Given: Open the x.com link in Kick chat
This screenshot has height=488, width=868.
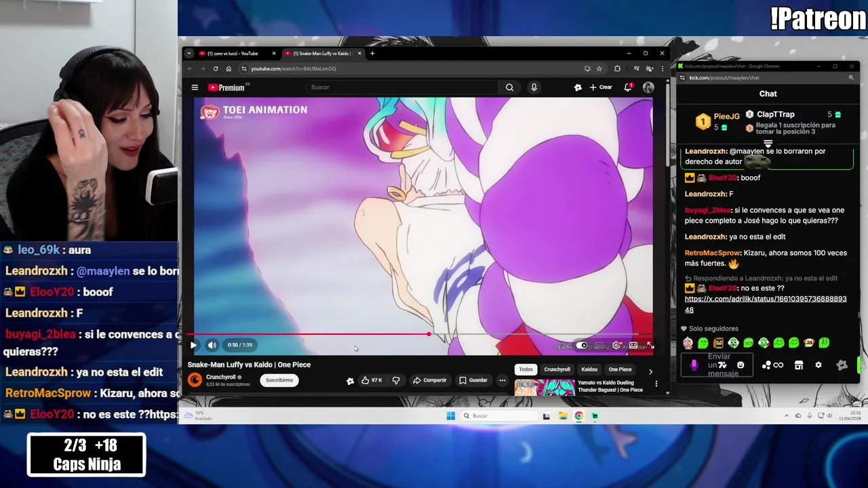Looking at the screenshot, I should click(x=766, y=304).
